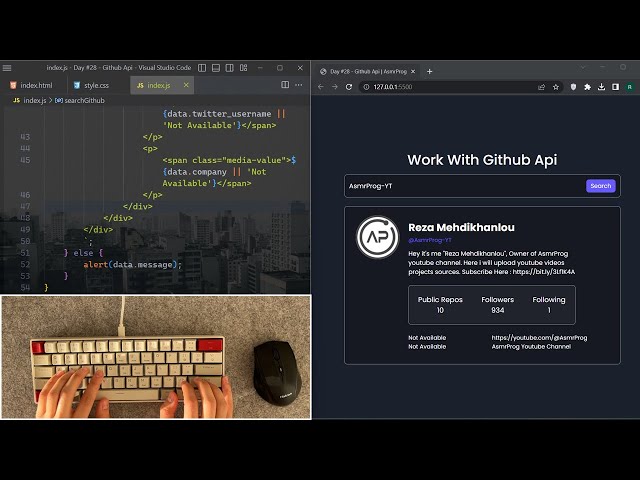640x480 pixels.
Task: Split the editor to the right
Action: click(285, 85)
